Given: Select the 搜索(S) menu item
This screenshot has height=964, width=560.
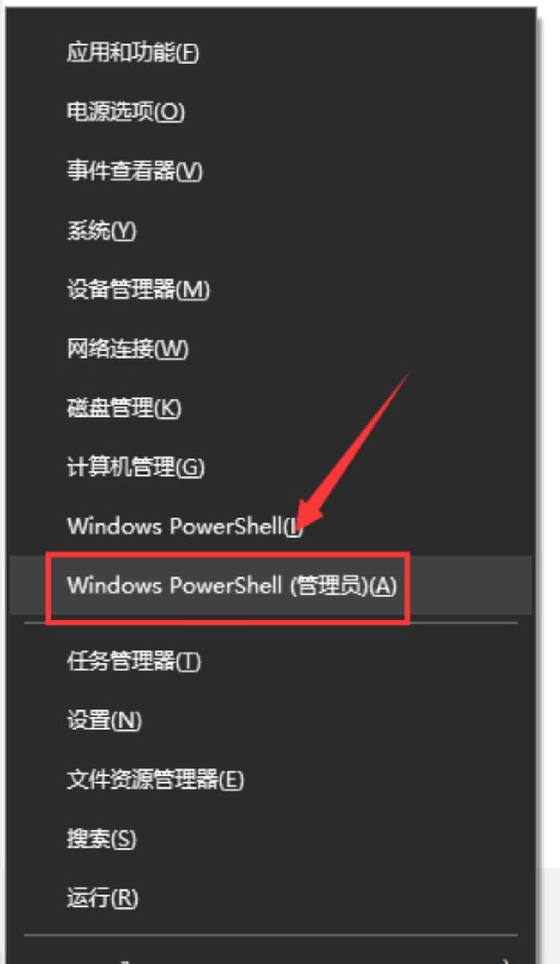Looking at the screenshot, I should (x=271, y=839).
